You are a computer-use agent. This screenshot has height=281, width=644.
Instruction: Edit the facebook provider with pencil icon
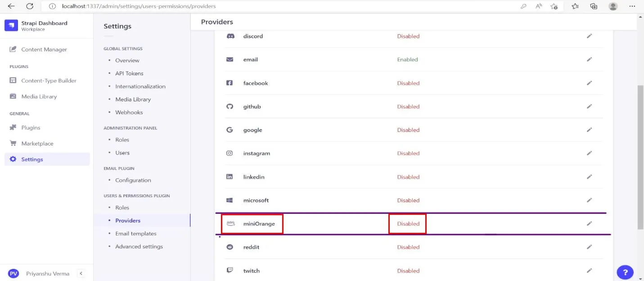(x=589, y=83)
